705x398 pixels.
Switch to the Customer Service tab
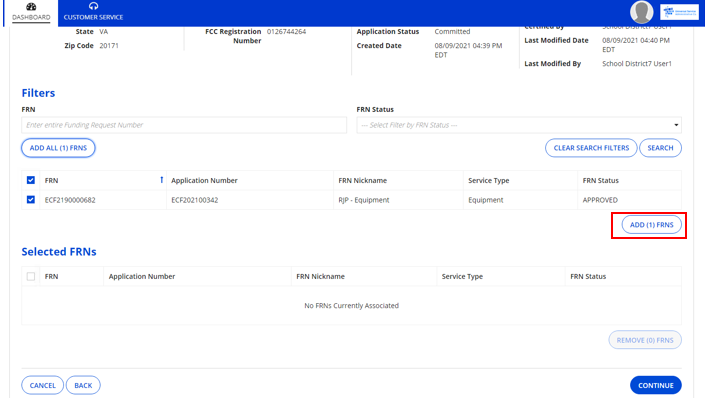[x=93, y=13]
